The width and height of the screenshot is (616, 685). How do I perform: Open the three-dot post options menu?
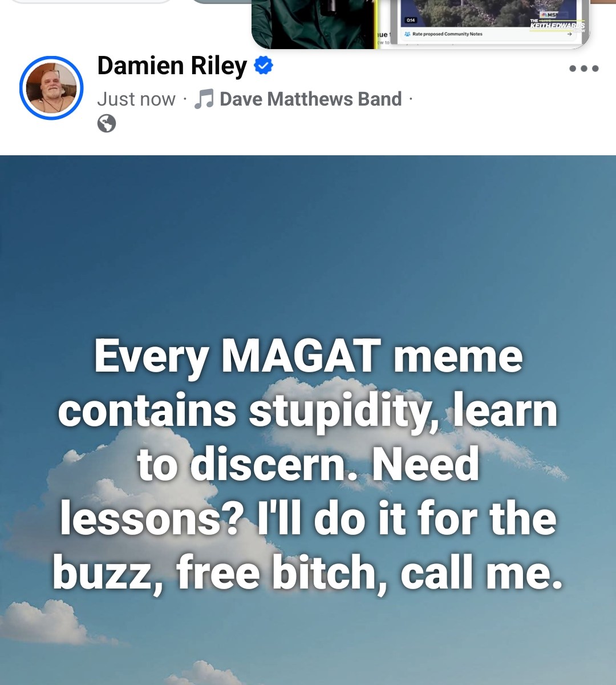(583, 68)
